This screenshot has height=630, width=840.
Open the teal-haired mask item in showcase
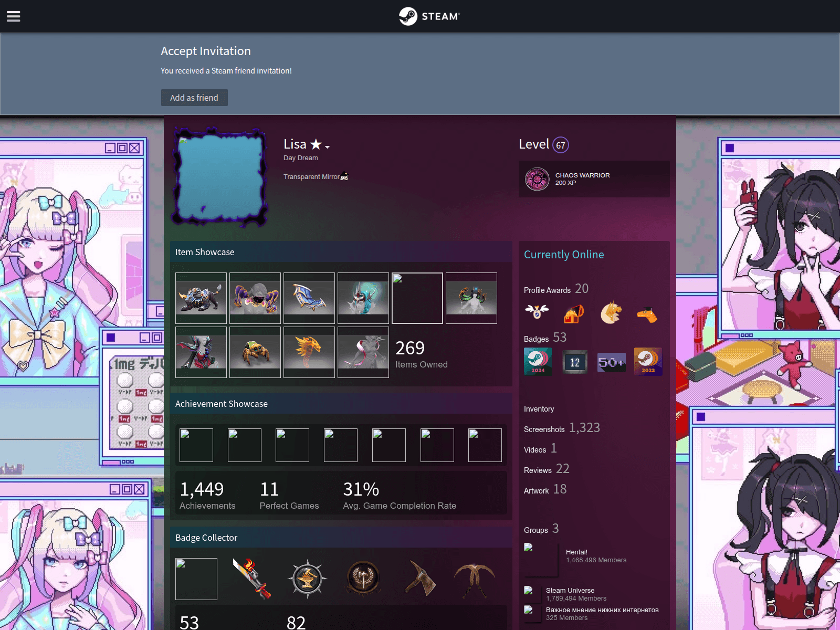pyautogui.click(x=363, y=298)
